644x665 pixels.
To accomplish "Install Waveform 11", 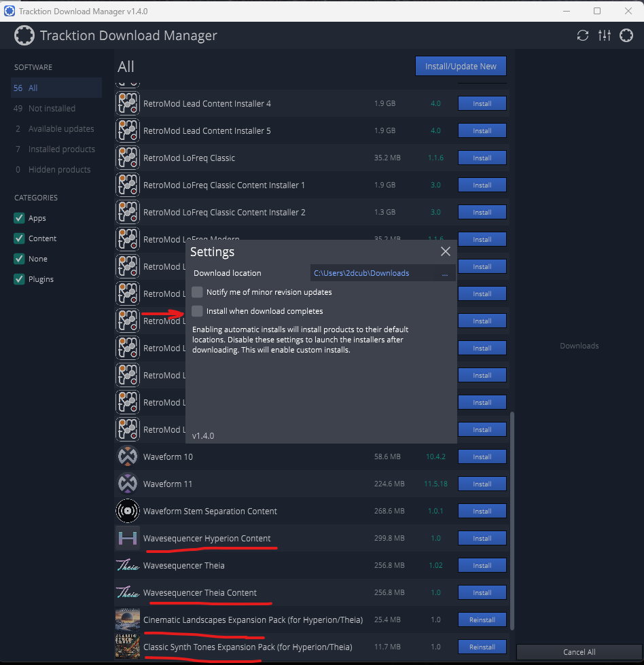I will tap(482, 484).
